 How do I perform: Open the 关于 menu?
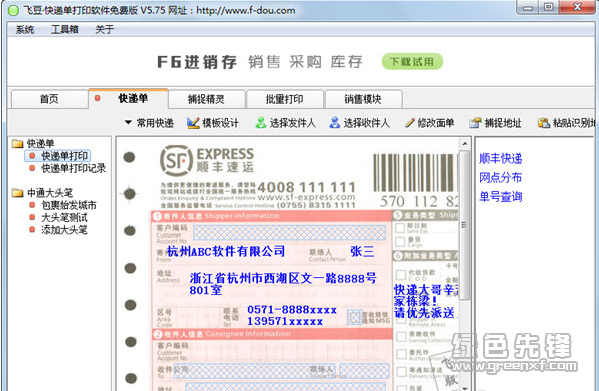[105, 29]
